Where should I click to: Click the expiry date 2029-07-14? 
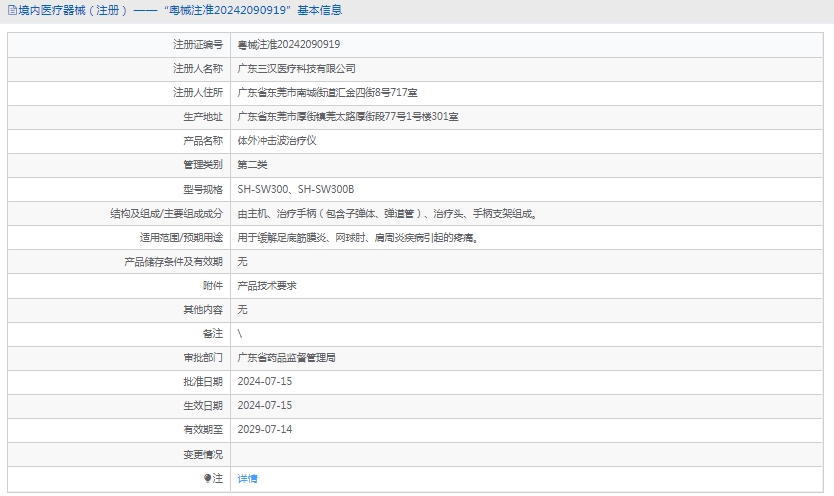(x=265, y=430)
